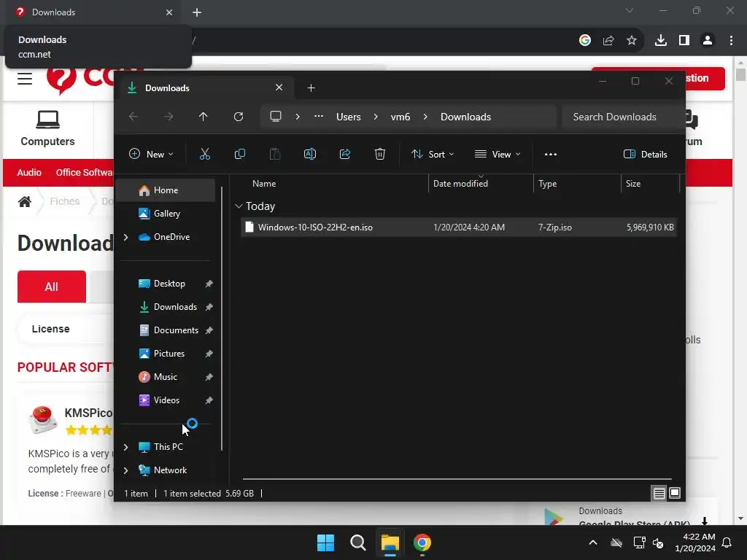The image size is (747, 560).
Task: Click the Chrome share page icon
Action: click(x=608, y=41)
